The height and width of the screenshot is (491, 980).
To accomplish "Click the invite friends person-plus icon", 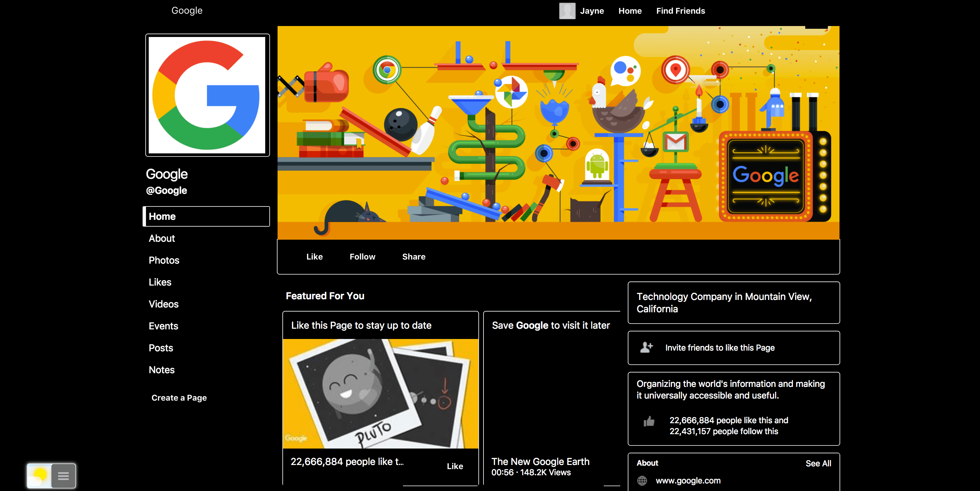I will [646, 347].
